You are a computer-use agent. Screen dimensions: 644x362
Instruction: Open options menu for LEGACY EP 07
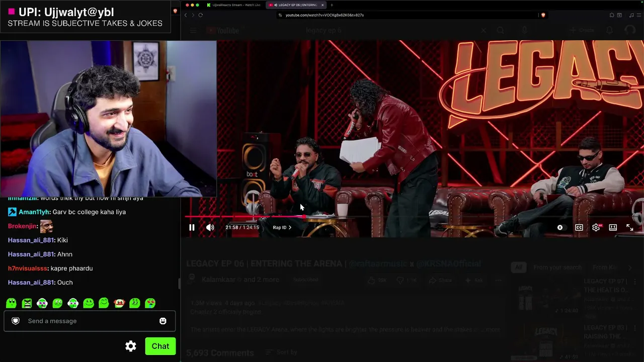pos(635,283)
